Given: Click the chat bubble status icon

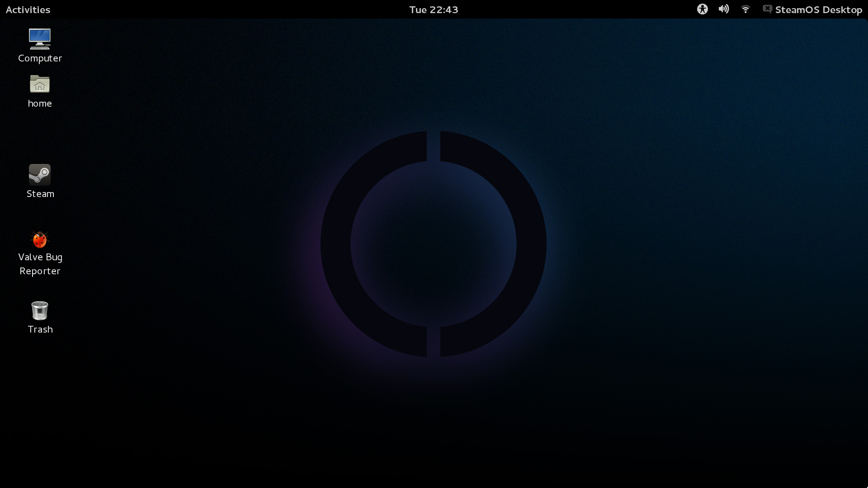Looking at the screenshot, I should coord(767,9).
